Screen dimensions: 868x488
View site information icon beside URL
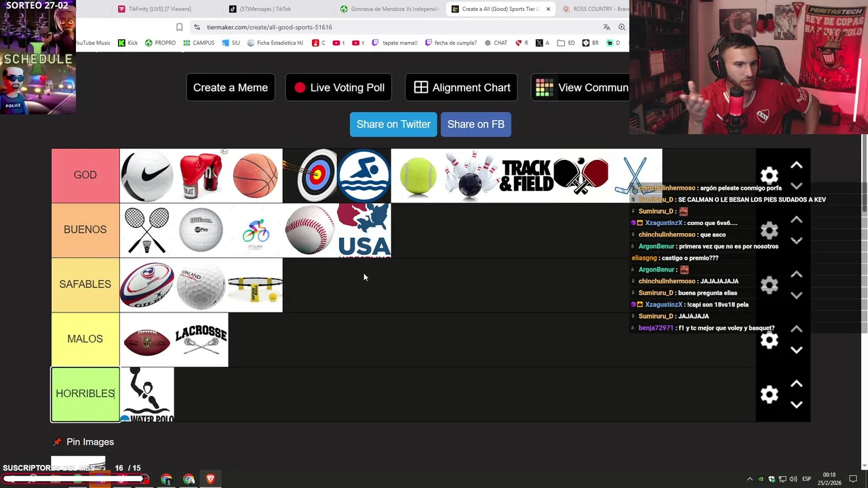click(197, 27)
